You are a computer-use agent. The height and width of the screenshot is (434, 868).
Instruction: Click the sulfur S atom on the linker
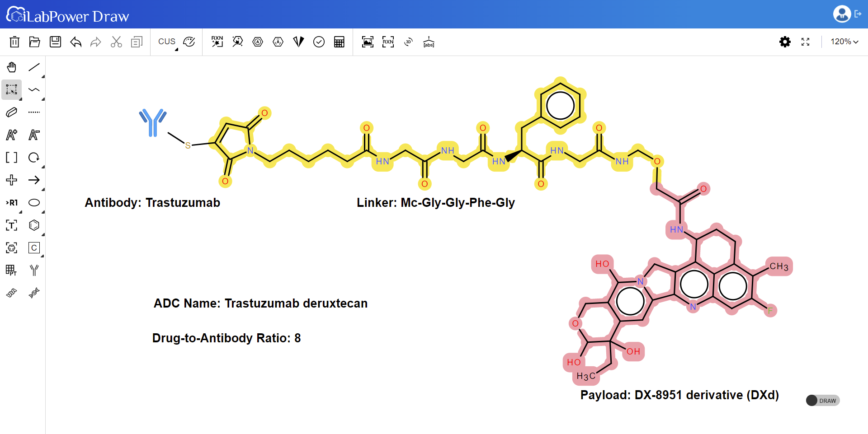(x=188, y=145)
